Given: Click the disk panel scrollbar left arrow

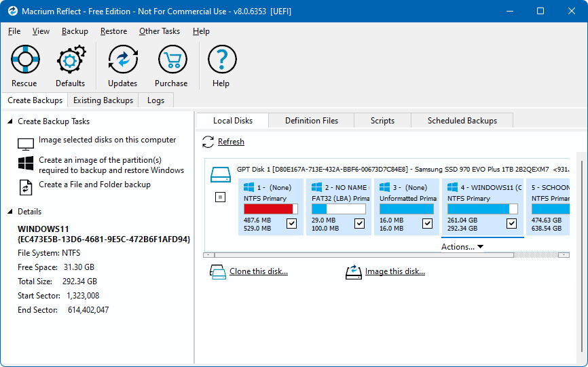Looking at the screenshot, I should click(208, 255).
